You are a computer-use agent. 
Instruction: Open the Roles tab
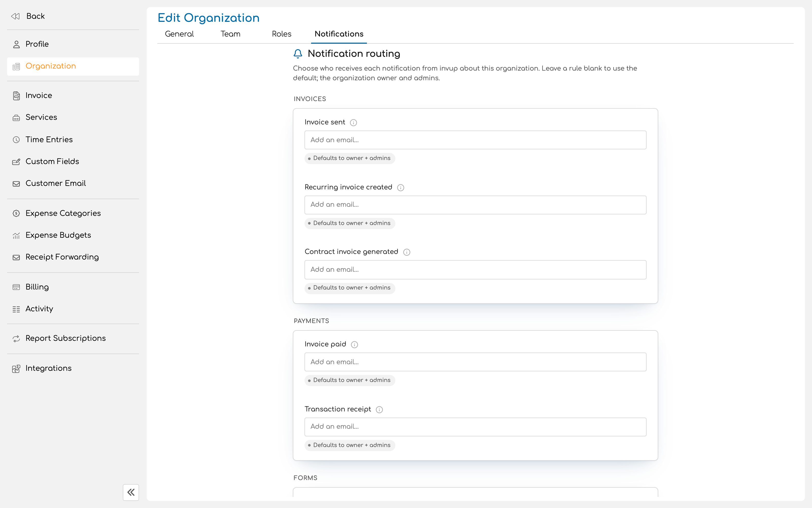281,34
